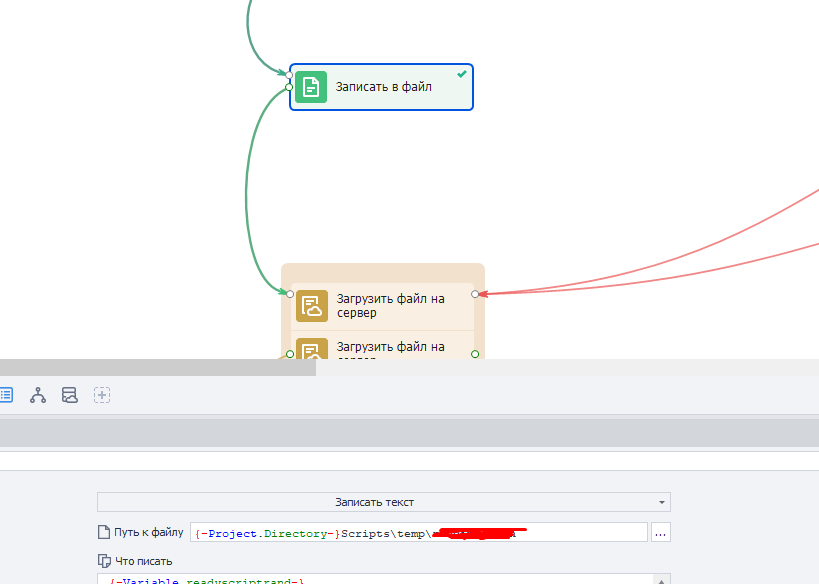Open the database image icon in toolbar
The height and width of the screenshot is (584, 819).
[69, 395]
